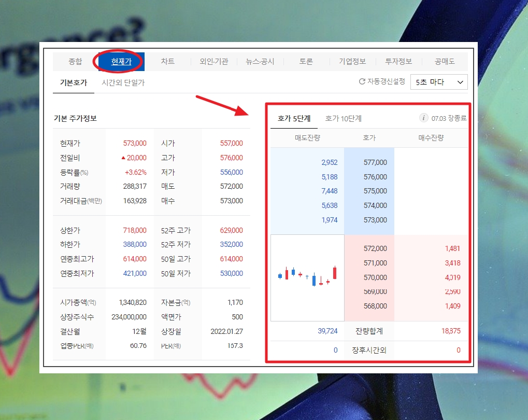This screenshot has height=420, width=528.
Task: Click the 574,000 ask price row
Action: click(375, 205)
